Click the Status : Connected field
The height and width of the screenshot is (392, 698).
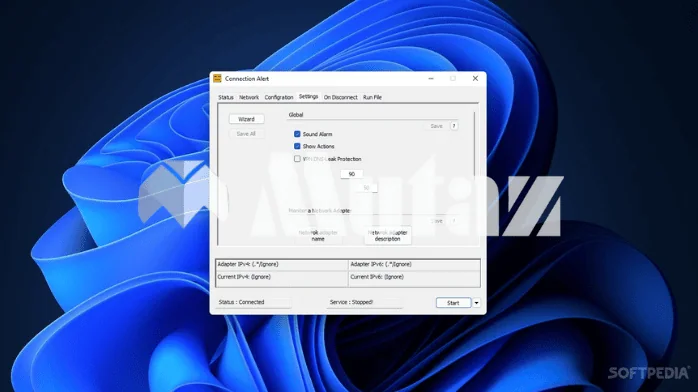coord(253,303)
